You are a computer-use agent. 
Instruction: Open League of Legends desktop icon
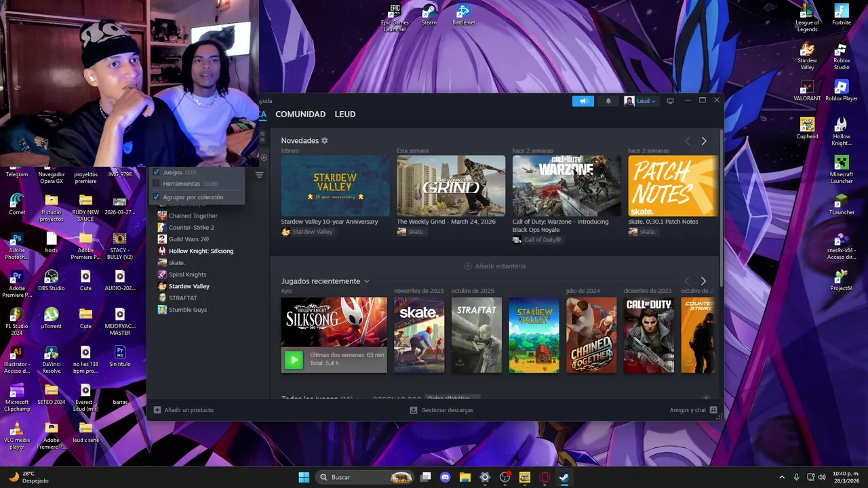tap(807, 18)
